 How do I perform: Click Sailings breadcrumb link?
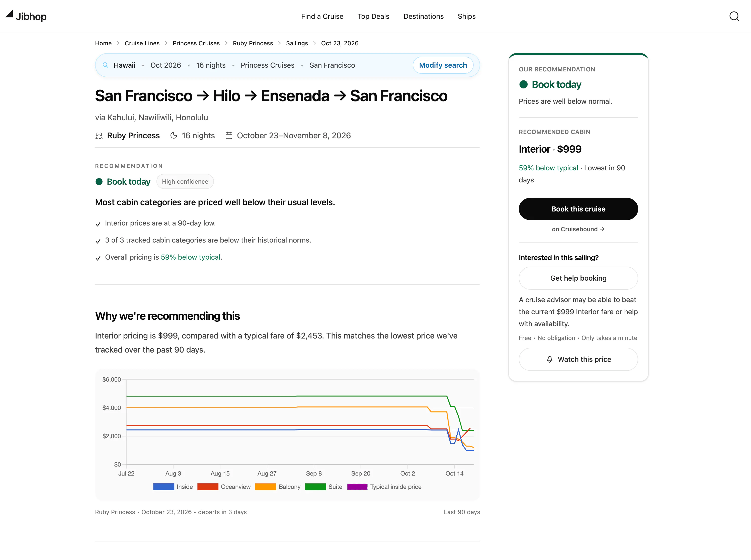pos(297,43)
